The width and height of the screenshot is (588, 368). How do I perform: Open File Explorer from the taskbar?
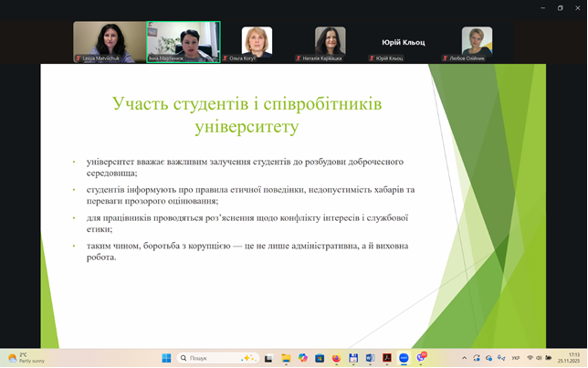286,358
